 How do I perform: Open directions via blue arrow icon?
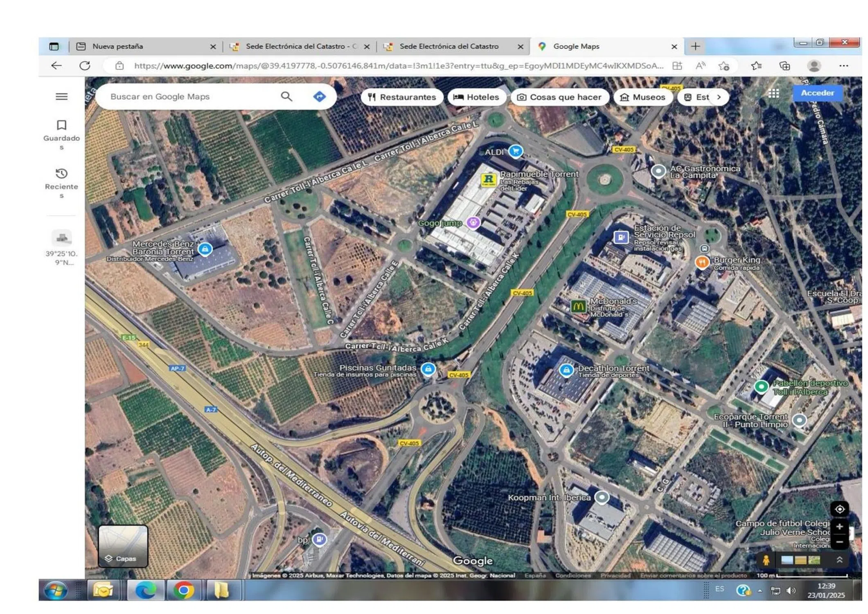tap(319, 97)
